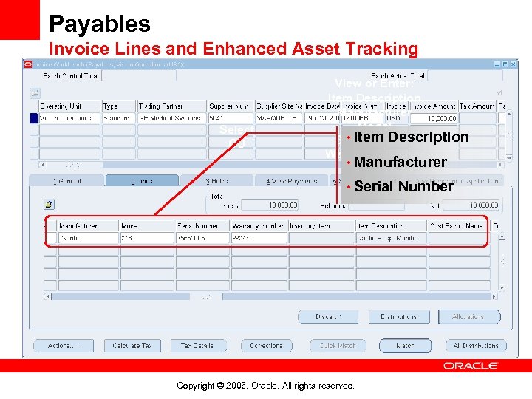Open the General tab
This screenshot has width=532, height=399.
(x=66, y=181)
